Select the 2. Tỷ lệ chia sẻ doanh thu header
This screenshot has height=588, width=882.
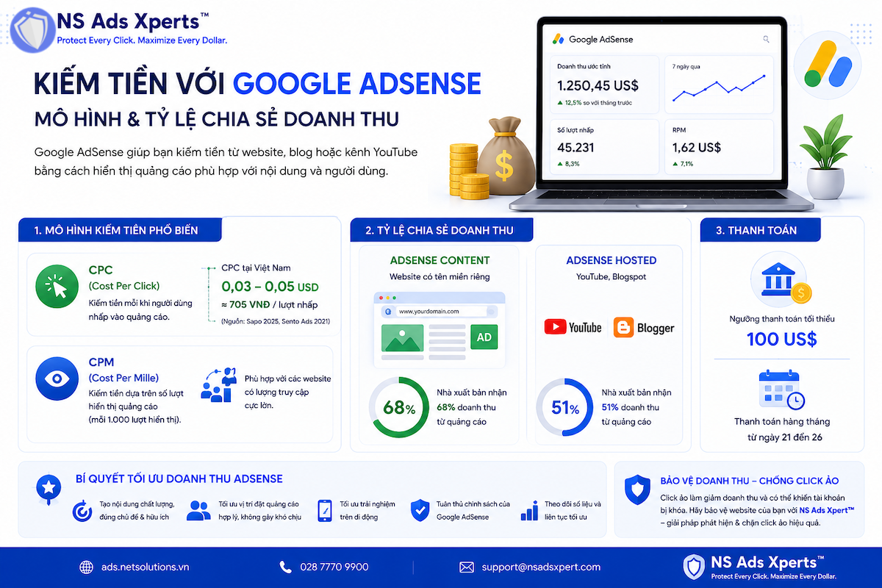[442, 230]
